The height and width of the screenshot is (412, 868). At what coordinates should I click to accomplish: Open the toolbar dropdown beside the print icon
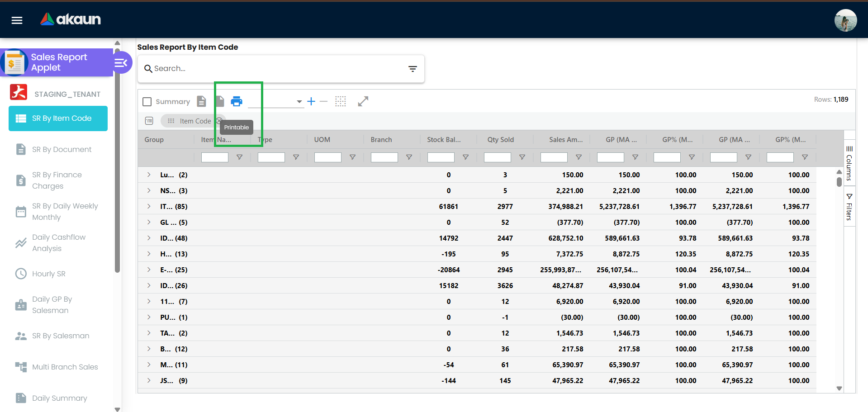pyautogui.click(x=299, y=101)
